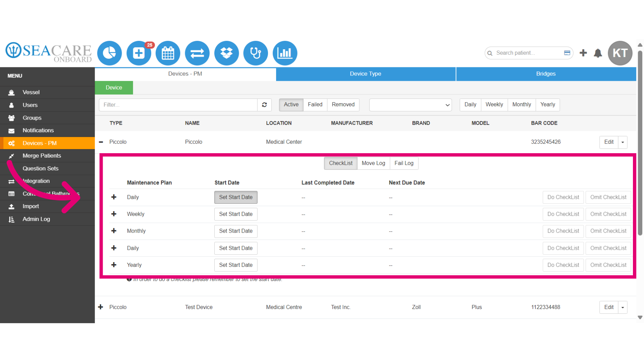644x362 pixels.
Task: Switch to the Move Log tab
Action: (373, 163)
